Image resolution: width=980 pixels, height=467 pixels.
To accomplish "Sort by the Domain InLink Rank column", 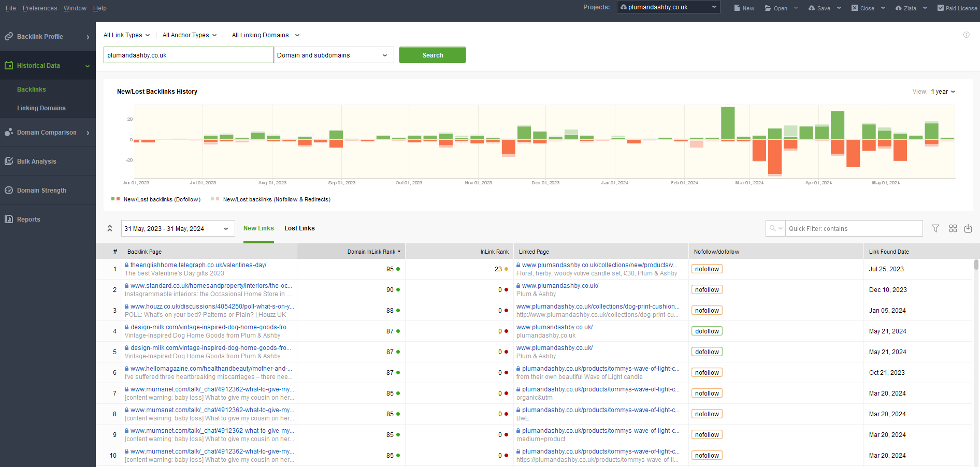I will (351, 252).
